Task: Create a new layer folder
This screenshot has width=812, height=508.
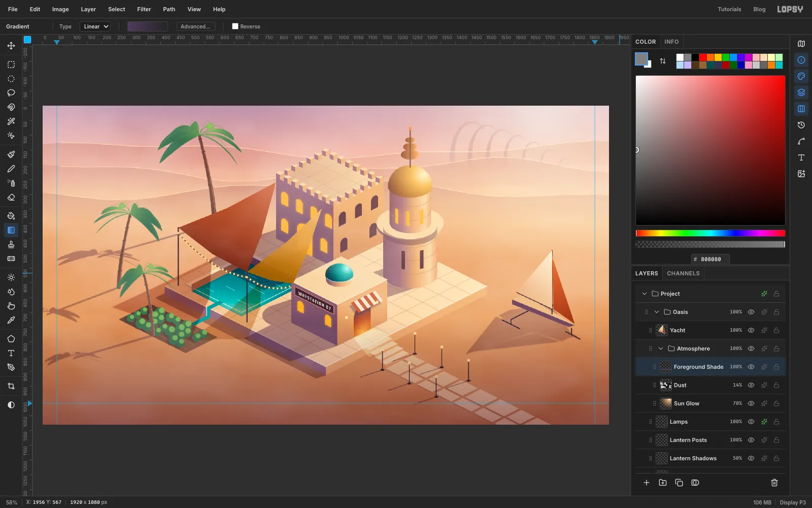Action: pyautogui.click(x=663, y=483)
